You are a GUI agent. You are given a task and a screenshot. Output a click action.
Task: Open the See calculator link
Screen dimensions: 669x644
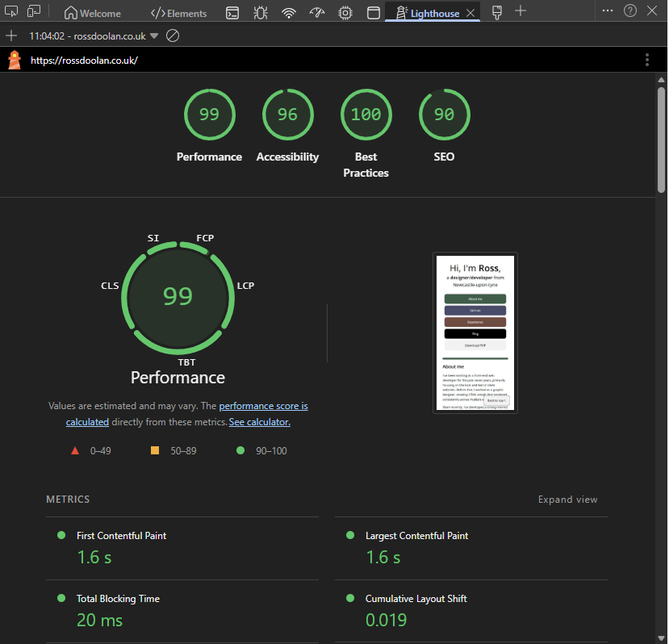(259, 421)
